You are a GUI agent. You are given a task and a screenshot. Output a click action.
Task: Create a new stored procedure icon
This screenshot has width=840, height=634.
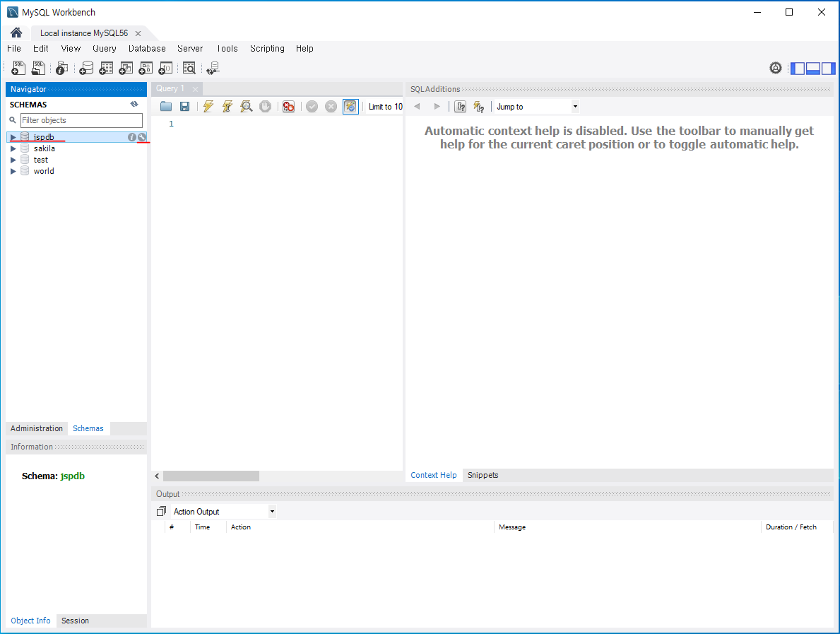[146, 68]
